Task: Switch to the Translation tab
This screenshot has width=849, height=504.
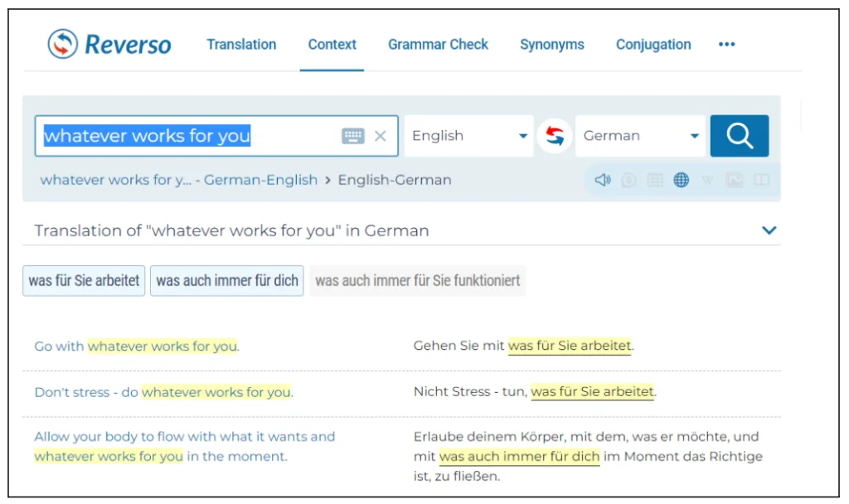Action: [241, 45]
